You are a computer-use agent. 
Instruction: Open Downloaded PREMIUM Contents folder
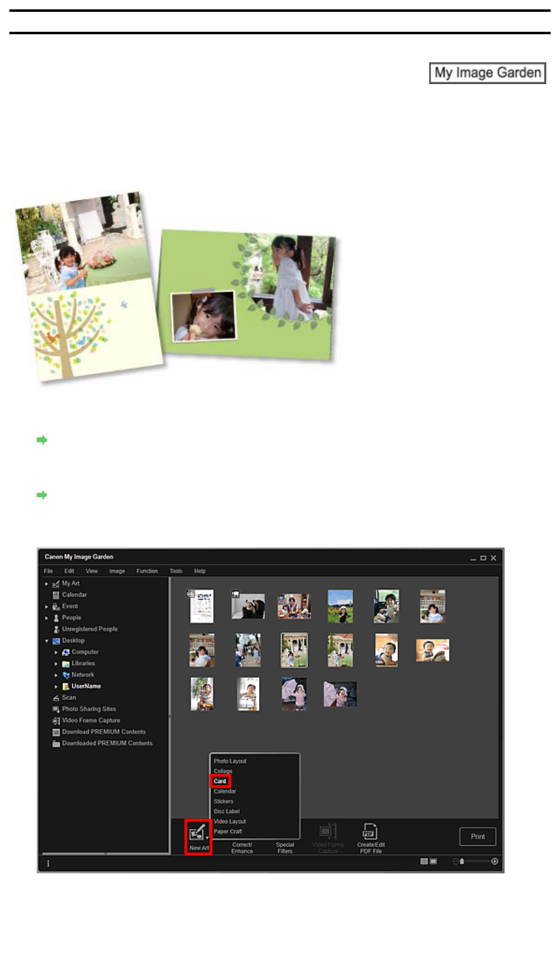107,743
